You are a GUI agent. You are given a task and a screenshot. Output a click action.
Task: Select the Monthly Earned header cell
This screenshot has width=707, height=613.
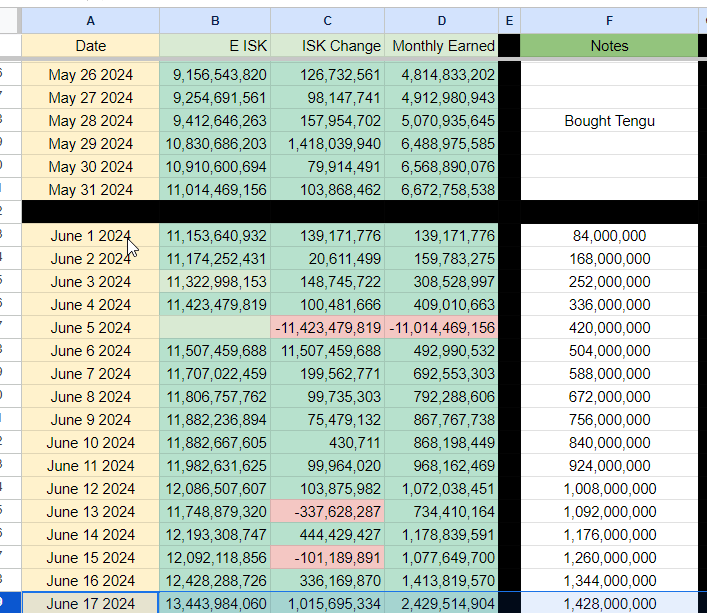tap(441, 45)
